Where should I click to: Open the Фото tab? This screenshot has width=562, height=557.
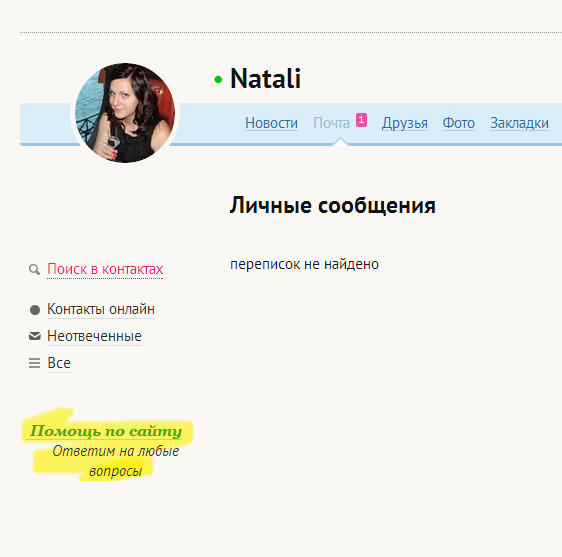[x=459, y=123]
